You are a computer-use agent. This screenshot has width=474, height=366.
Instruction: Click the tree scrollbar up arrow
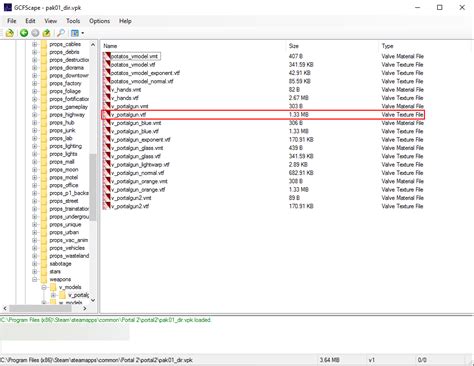(93, 45)
